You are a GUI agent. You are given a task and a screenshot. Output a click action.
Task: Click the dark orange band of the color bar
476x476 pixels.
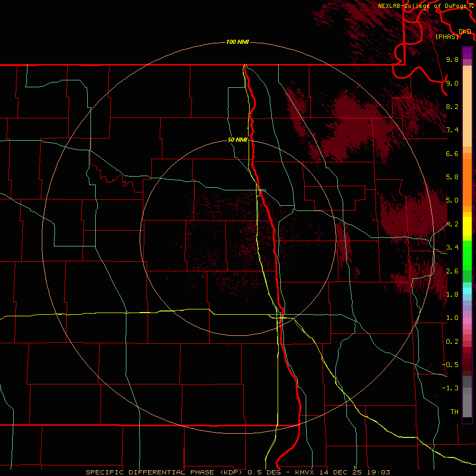pos(467,182)
